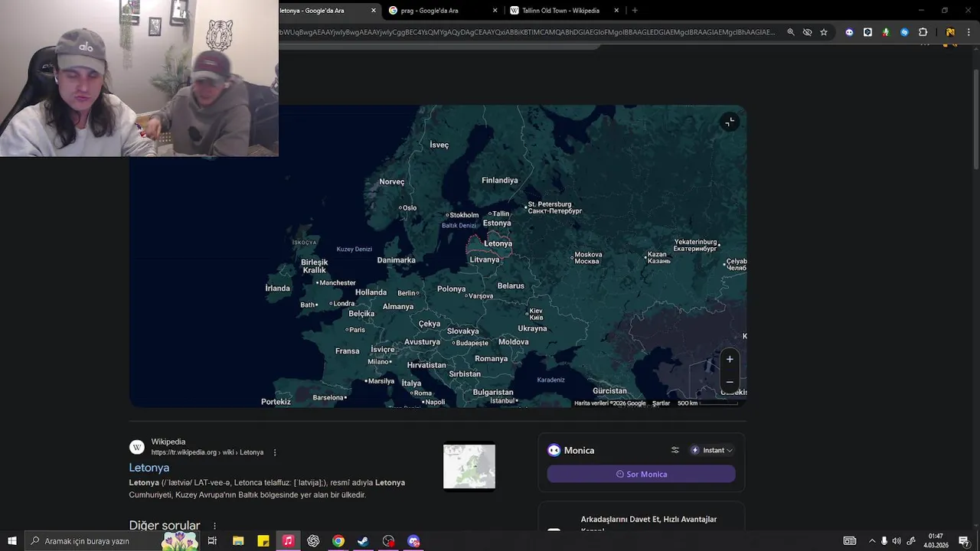980x551 pixels.
Task: Click the Monica logo in side panel
Action: 554,450
